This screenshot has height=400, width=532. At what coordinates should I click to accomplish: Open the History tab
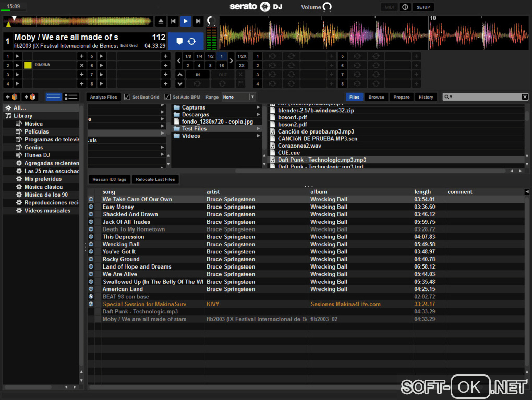pos(426,97)
